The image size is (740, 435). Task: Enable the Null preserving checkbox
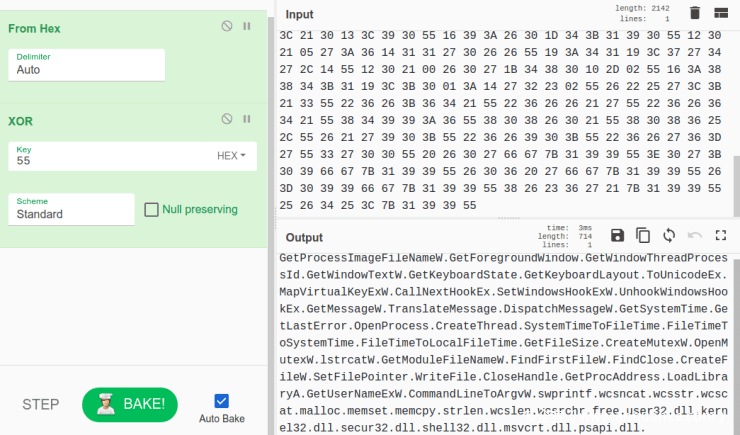click(152, 210)
